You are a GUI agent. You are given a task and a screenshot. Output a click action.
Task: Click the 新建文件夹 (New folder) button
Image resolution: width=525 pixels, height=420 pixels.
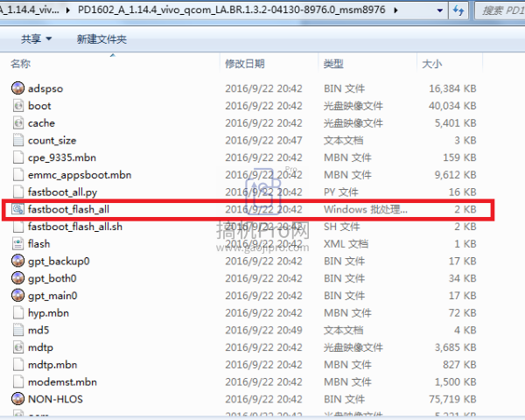[x=101, y=39]
